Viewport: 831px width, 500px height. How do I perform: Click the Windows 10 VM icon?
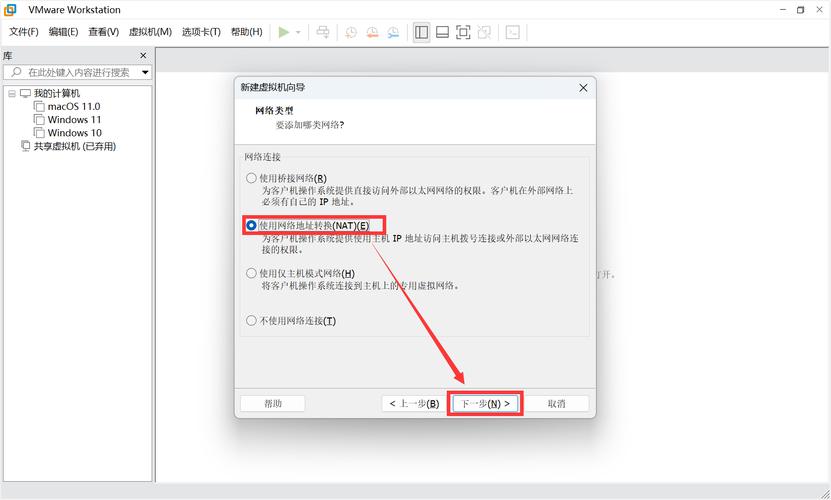pos(39,133)
